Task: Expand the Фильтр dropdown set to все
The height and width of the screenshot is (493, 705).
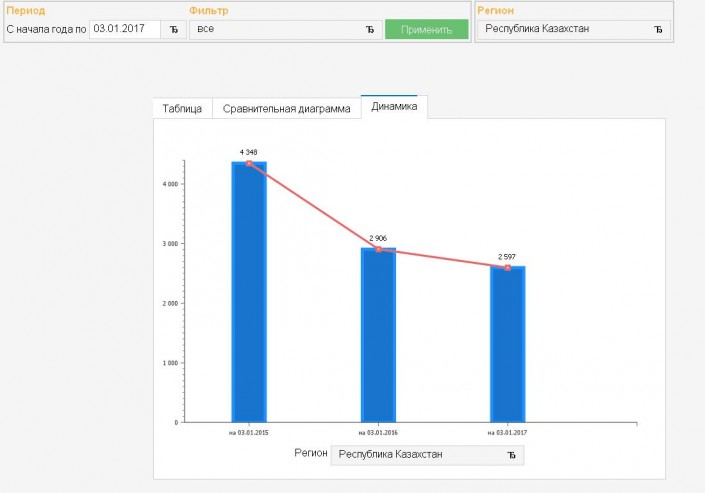Action: tap(285, 29)
